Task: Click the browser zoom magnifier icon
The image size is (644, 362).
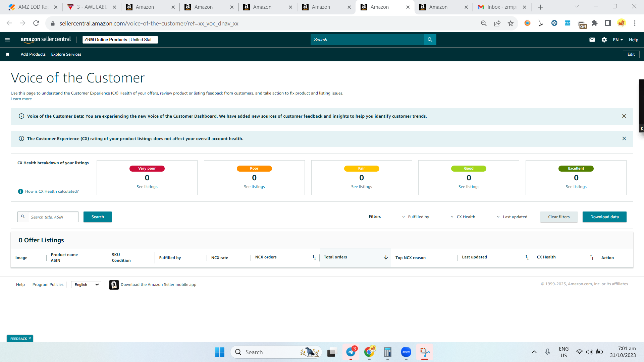Action: coord(484,23)
